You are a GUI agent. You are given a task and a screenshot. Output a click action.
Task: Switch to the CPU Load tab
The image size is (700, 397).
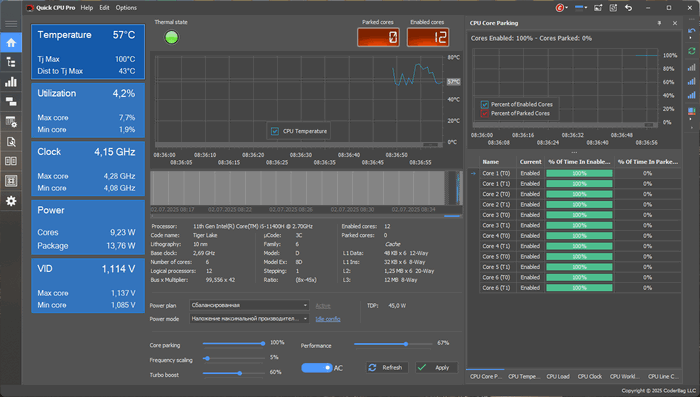click(558, 376)
